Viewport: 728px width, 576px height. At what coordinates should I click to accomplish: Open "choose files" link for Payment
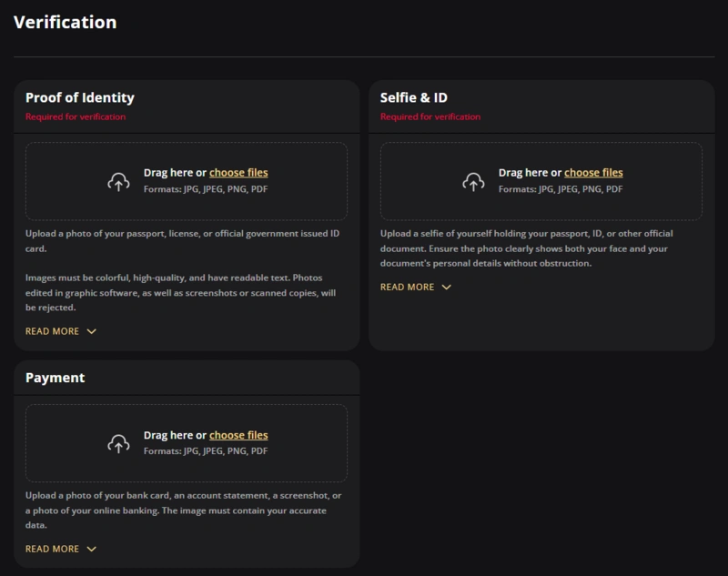tap(238, 435)
